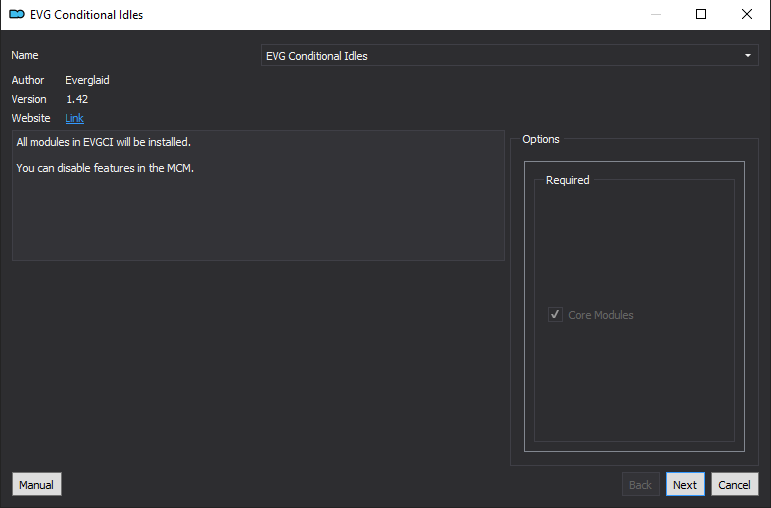
Task: Click the author name Everglaid
Action: [87, 80]
